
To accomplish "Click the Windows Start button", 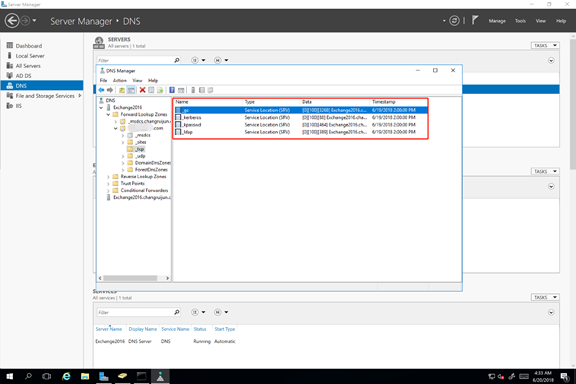I will point(10,376).
